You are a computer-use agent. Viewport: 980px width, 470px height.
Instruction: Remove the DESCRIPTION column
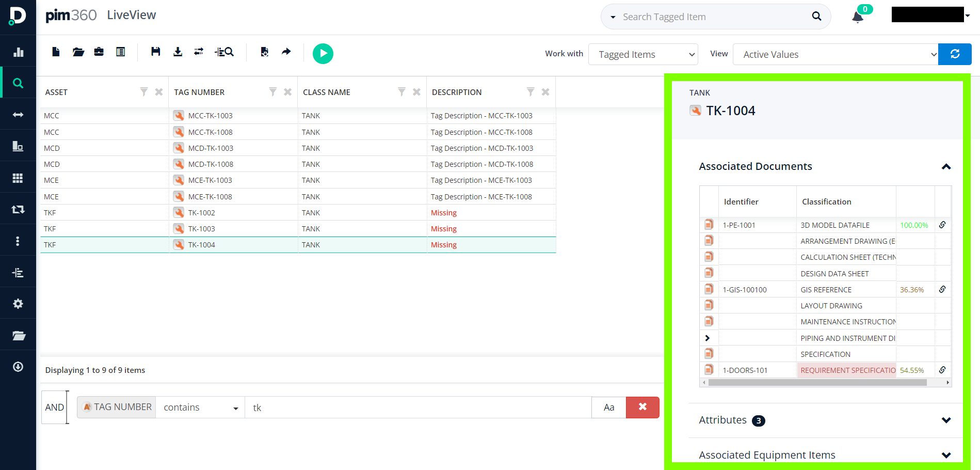point(545,92)
